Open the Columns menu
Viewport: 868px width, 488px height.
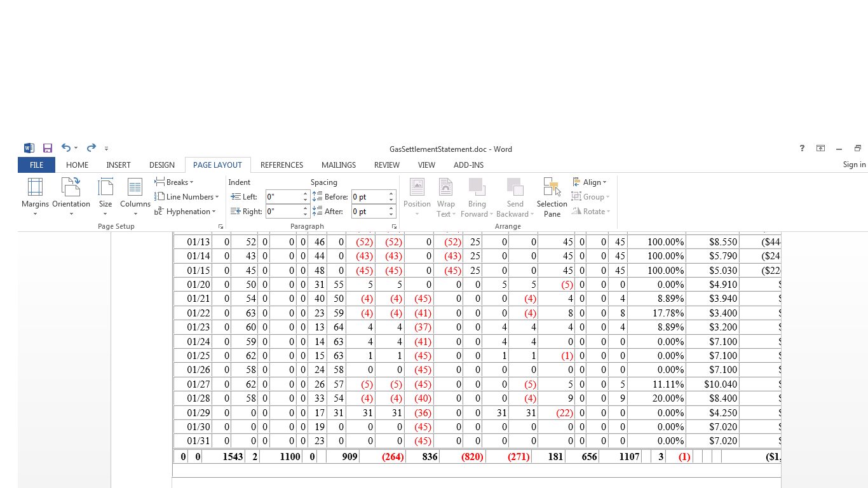click(135, 196)
